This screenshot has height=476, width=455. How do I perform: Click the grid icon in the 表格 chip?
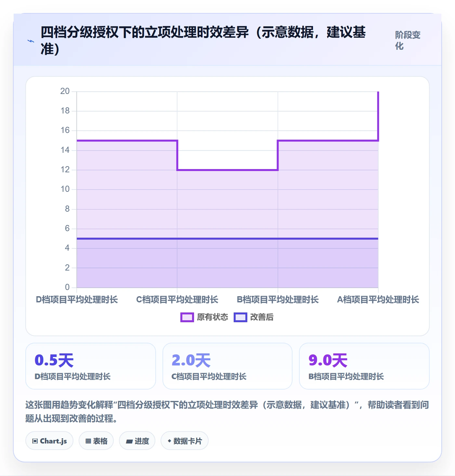pyautogui.click(x=88, y=441)
